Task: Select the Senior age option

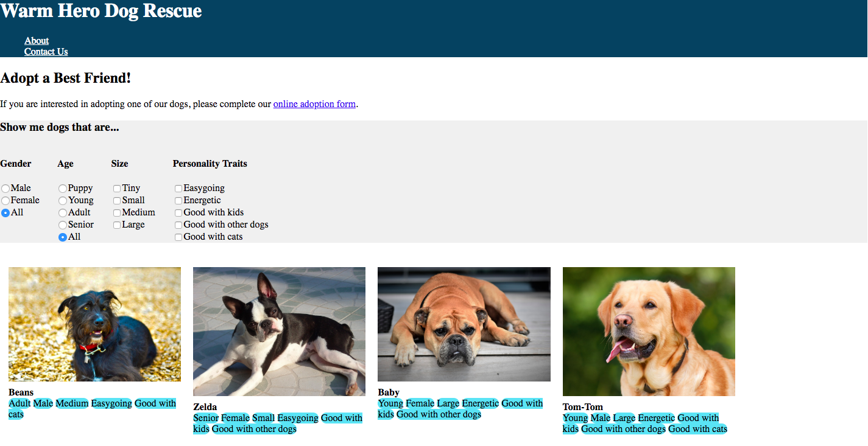Action: pos(63,225)
